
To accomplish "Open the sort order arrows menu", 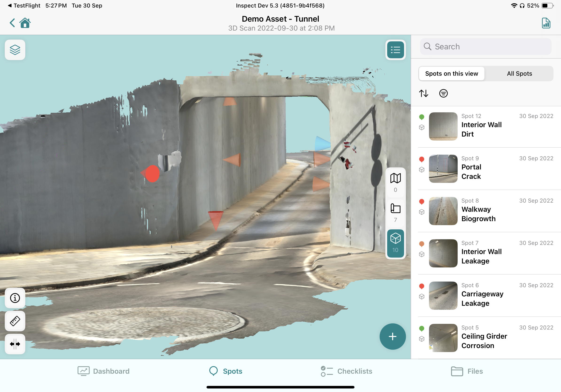I will click(x=423, y=93).
